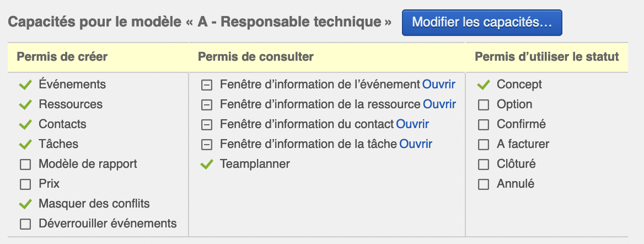Open the event information window link
Screen dimensions: 644x244
439,84
